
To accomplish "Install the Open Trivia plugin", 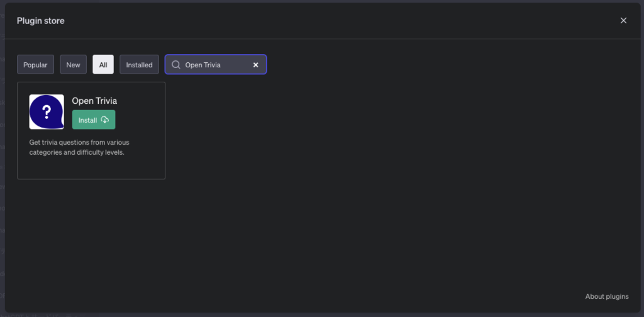I will pyautogui.click(x=94, y=120).
